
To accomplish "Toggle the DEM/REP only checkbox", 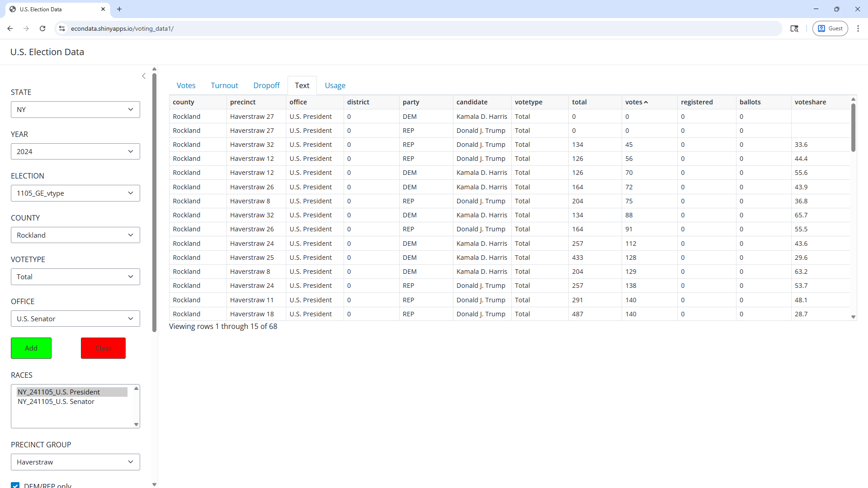I will pyautogui.click(x=15, y=485).
